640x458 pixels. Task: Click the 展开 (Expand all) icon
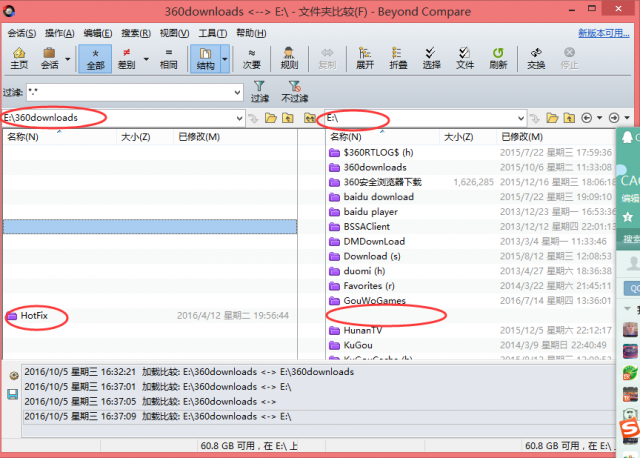click(x=364, y=59)
